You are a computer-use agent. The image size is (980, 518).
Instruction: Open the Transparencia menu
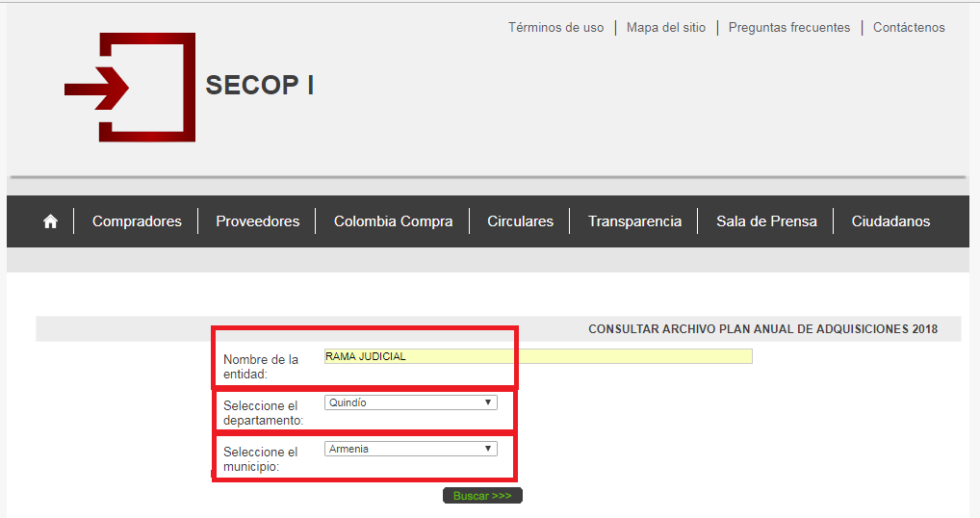pos(634,221)
